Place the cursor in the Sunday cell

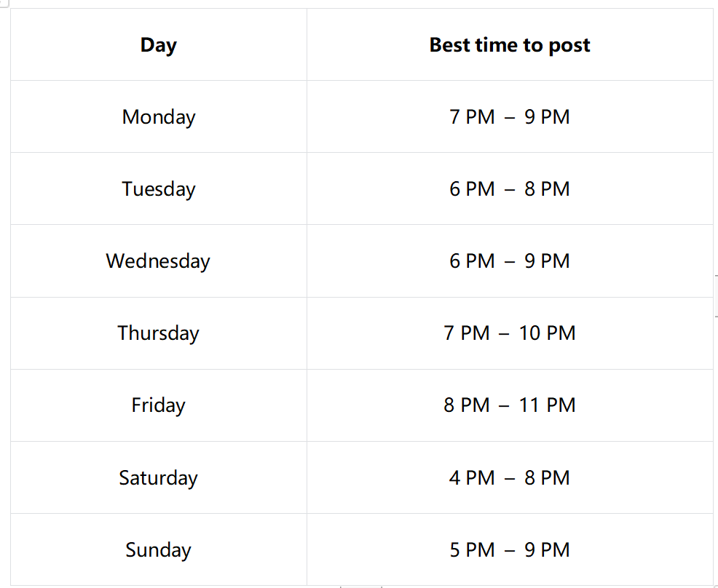tap(159, 550)
